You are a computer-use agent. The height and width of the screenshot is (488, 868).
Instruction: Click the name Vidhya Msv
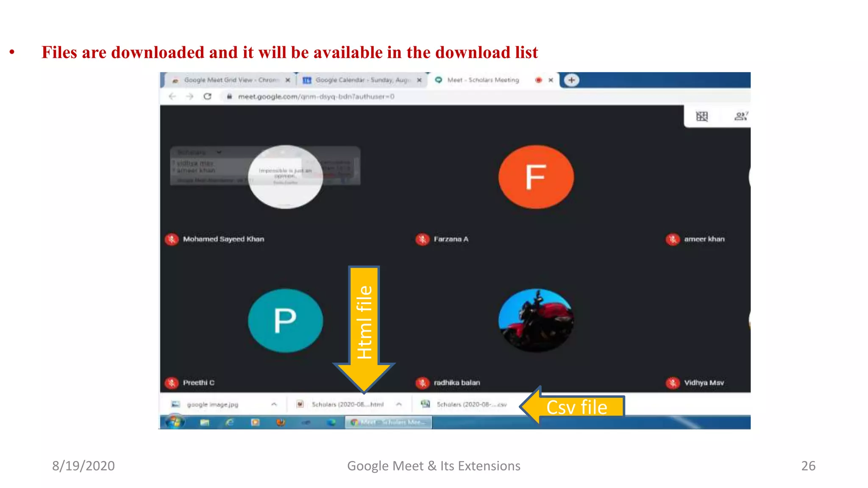(x=704, y=383)
